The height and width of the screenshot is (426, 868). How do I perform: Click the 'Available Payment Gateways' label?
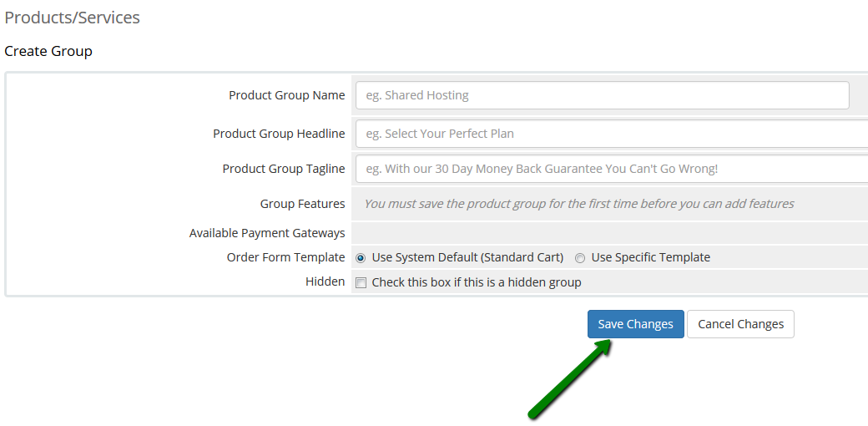267,233
